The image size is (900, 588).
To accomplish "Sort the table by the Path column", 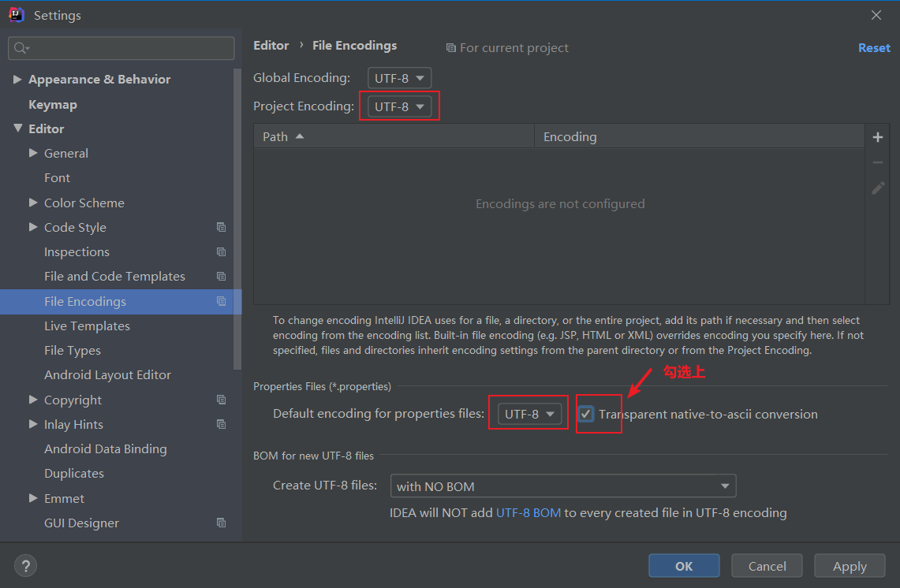I will pos(274,136).
